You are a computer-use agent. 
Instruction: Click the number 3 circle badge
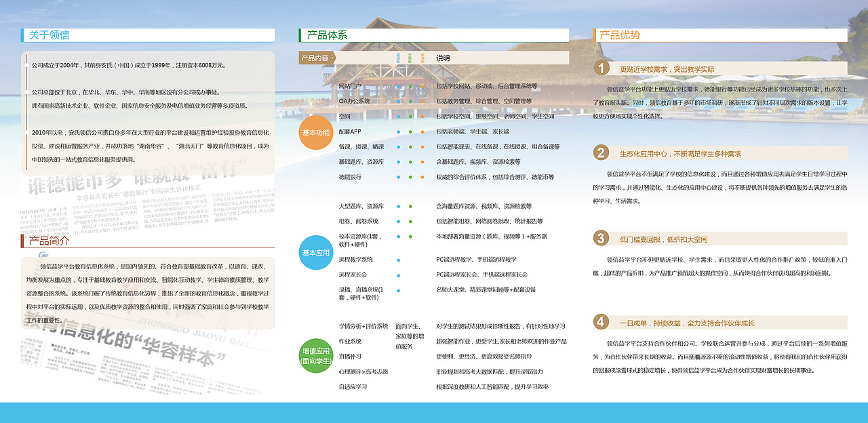[601, 238]
